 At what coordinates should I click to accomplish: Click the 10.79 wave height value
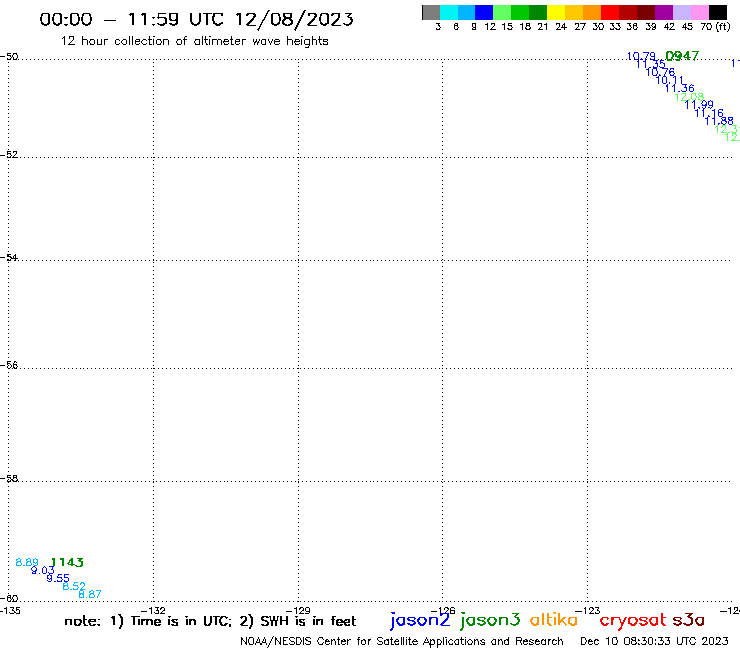coord(641,56)
